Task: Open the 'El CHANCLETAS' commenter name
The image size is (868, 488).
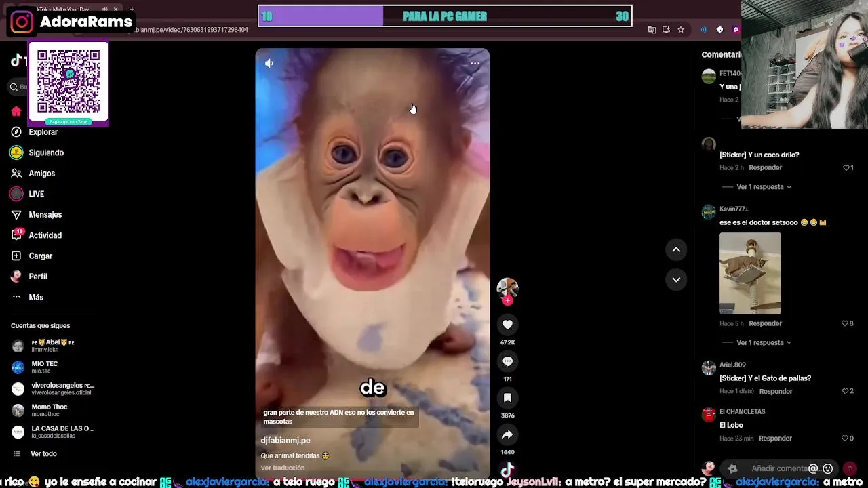Action: coord(743,411)
